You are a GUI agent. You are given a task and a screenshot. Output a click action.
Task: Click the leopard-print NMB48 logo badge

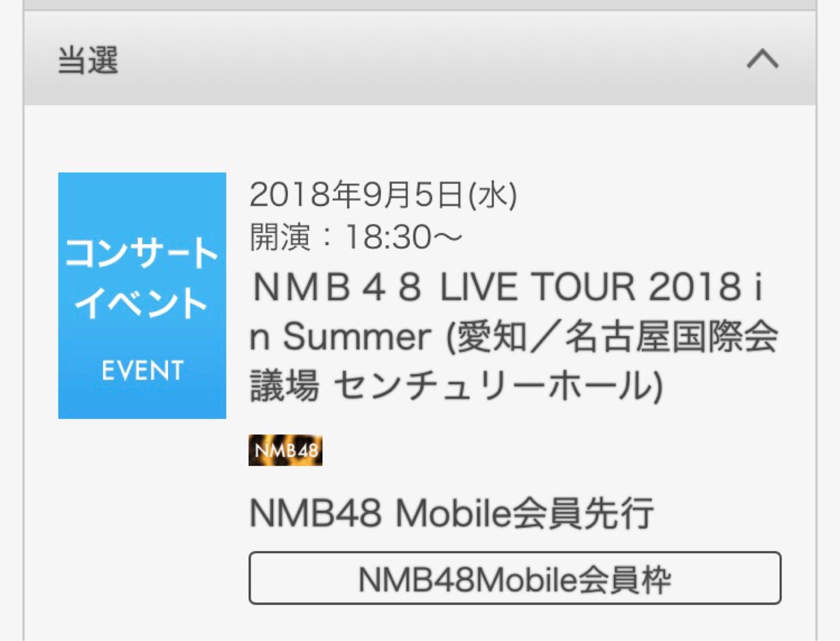pyautogui.click(x=285, y=450)
